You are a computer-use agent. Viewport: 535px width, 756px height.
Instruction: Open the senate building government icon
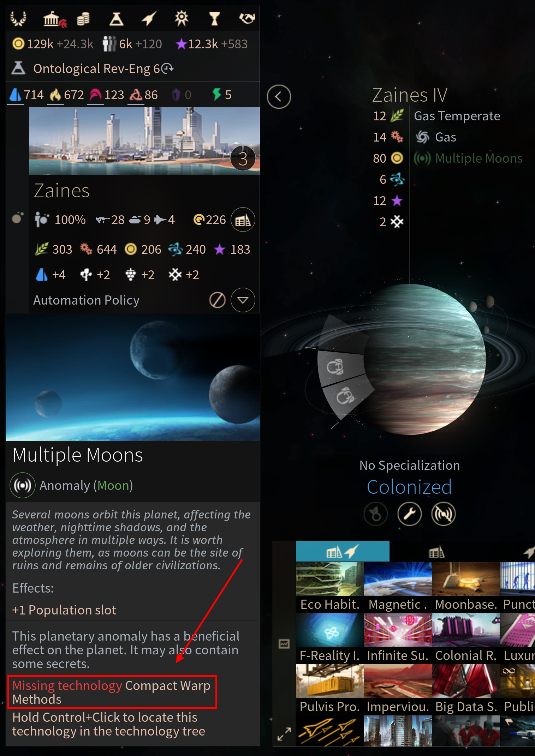click(x=54, y=19)
